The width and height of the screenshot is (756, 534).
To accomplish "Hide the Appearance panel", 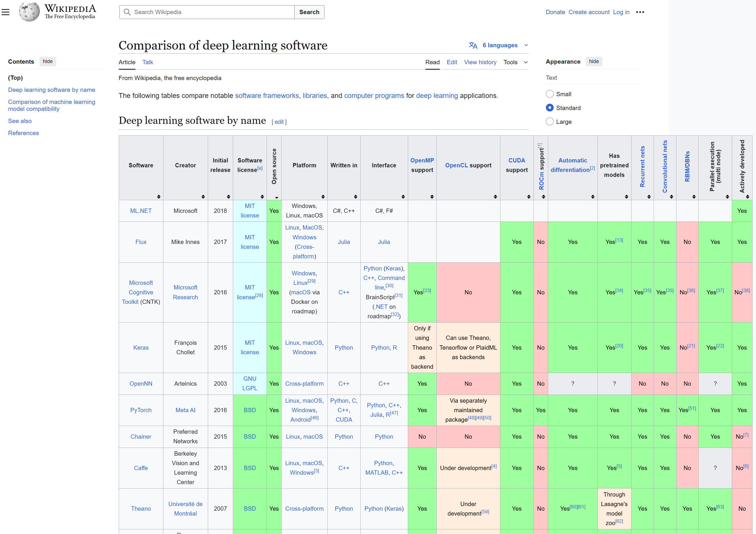I will tap(593, 62).
